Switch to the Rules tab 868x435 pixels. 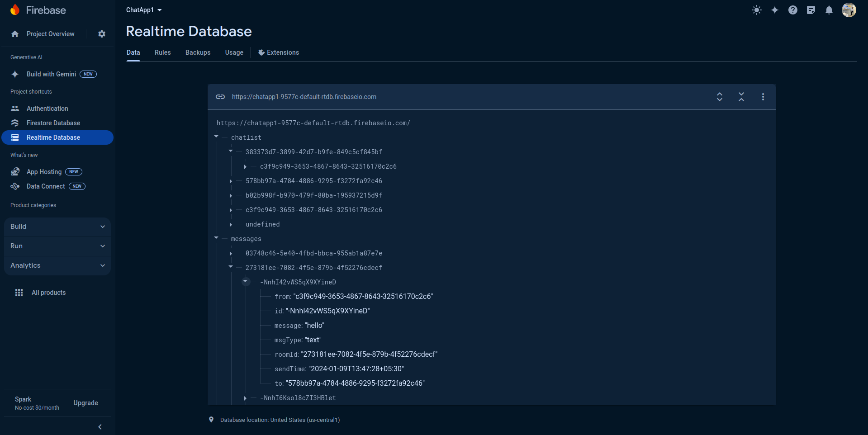click(x=162, y=52)
